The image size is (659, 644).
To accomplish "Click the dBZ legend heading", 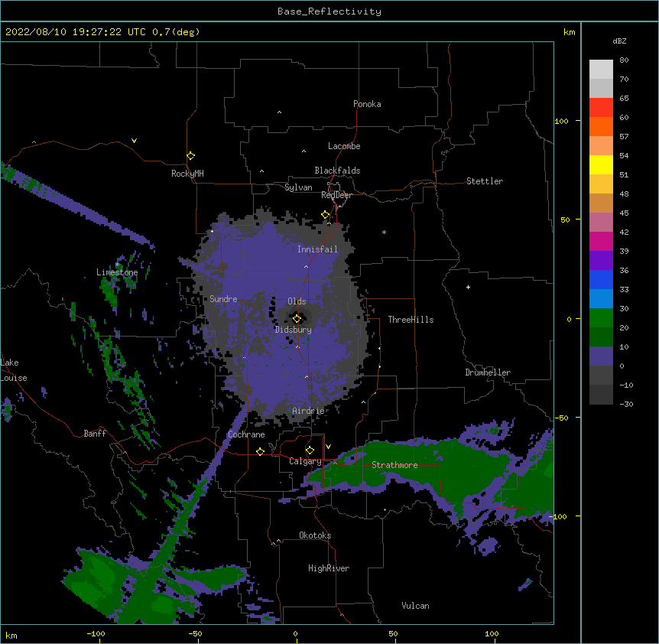I will pos(619,41).
